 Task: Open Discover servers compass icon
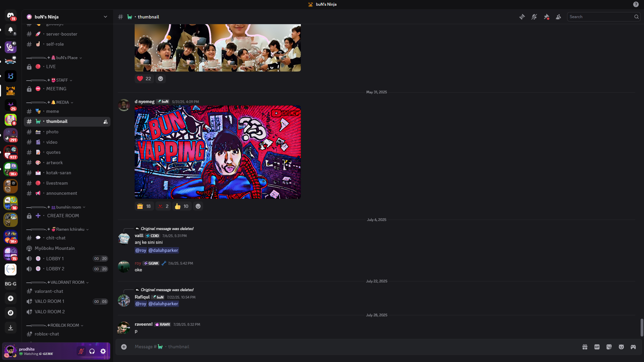tap(10, 313)
